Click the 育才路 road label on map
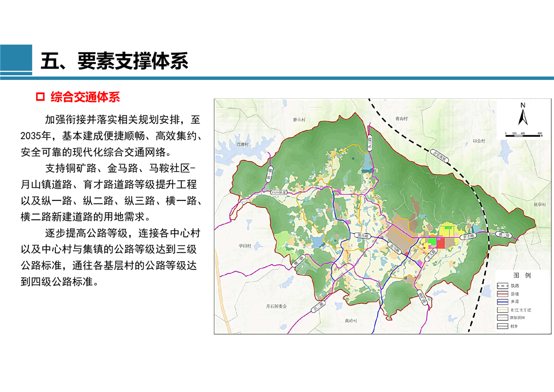This screenshot has height=392, width=554. pyautogui.click(x=468, y=237)
